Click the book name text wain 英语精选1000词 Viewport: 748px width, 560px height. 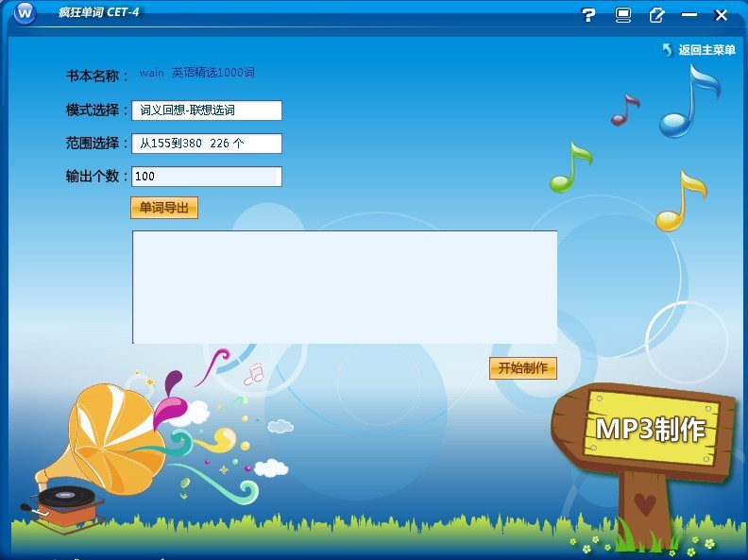[x=196, y=73]
